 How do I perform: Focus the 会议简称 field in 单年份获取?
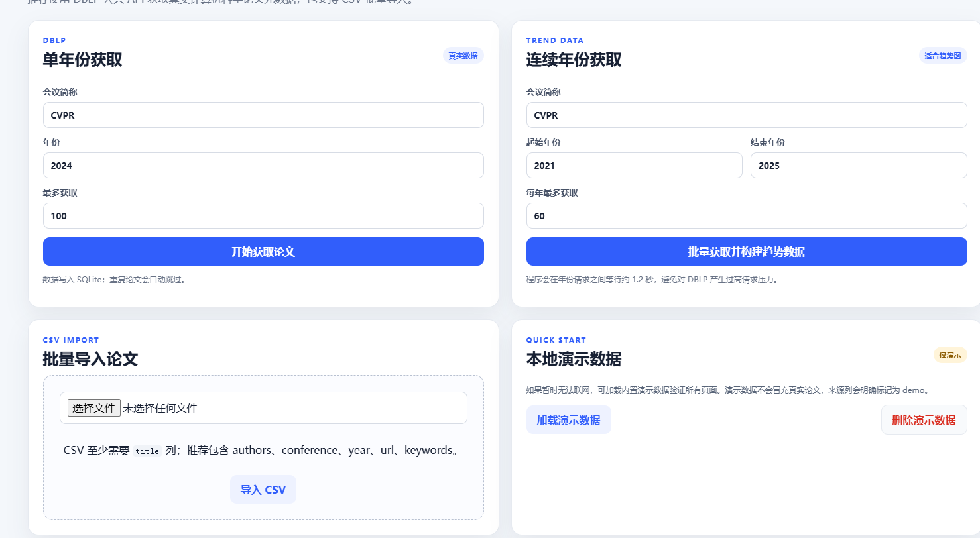(x=263, y=115)
